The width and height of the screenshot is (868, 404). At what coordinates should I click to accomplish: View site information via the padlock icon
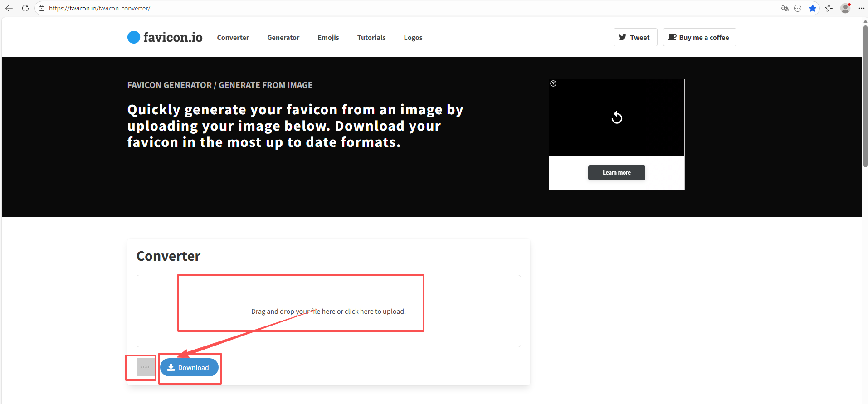42,8
